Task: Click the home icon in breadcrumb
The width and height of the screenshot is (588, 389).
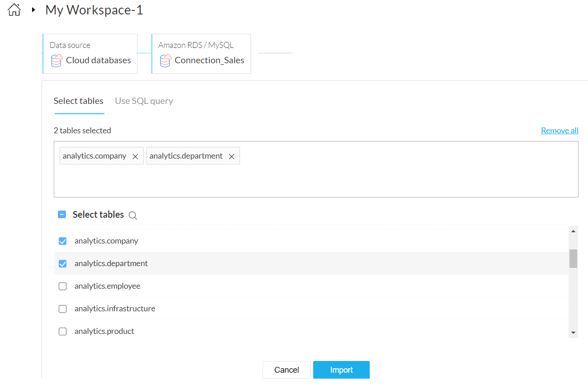Action: coord(14,10)
